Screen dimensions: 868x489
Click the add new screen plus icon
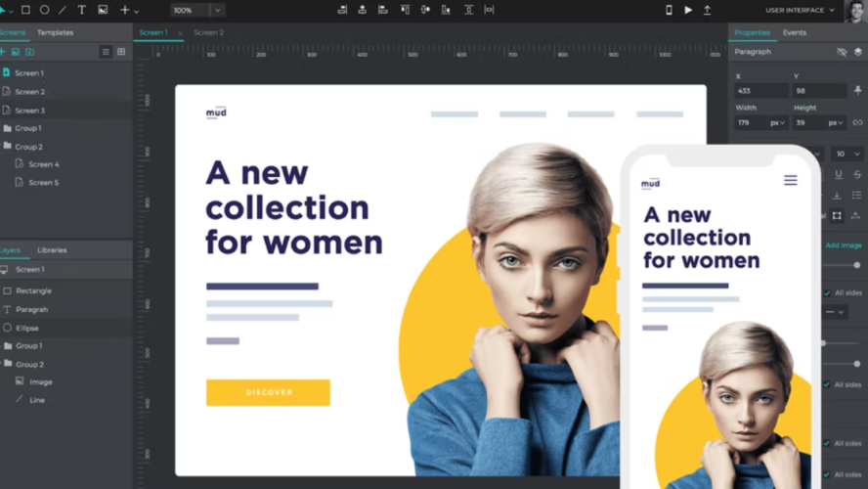coord(3,52)
